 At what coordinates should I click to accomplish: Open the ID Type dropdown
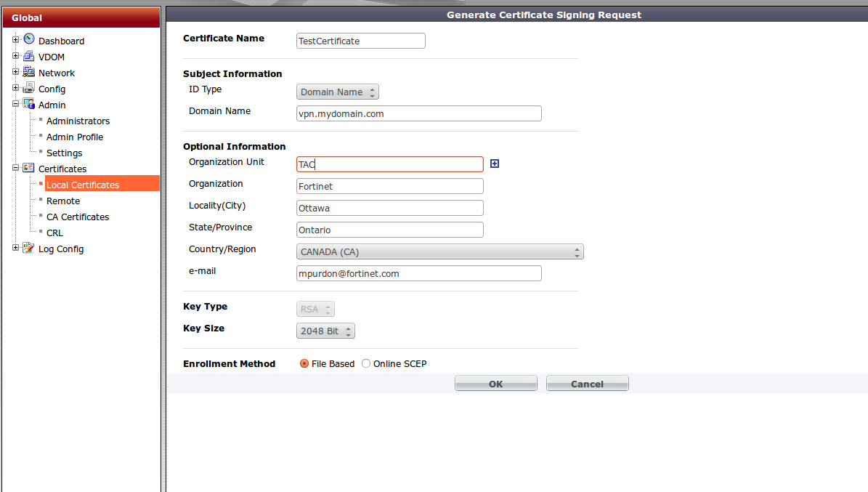(x=338, y=92)
